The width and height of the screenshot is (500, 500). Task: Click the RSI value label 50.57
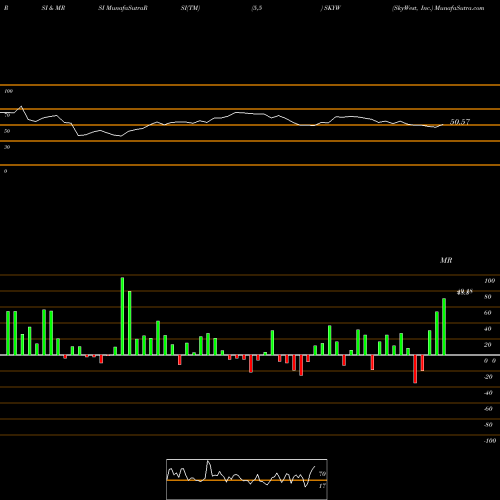[460, 122]
